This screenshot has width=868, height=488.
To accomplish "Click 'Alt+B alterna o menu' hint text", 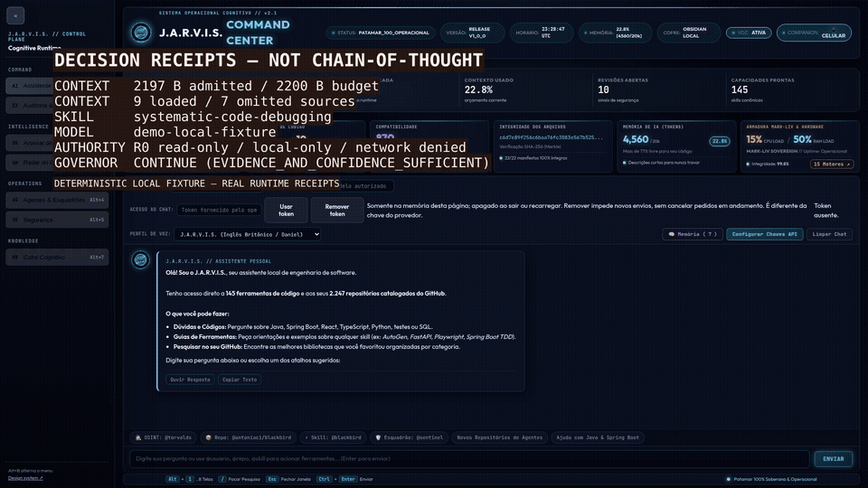I will (31, 471).
